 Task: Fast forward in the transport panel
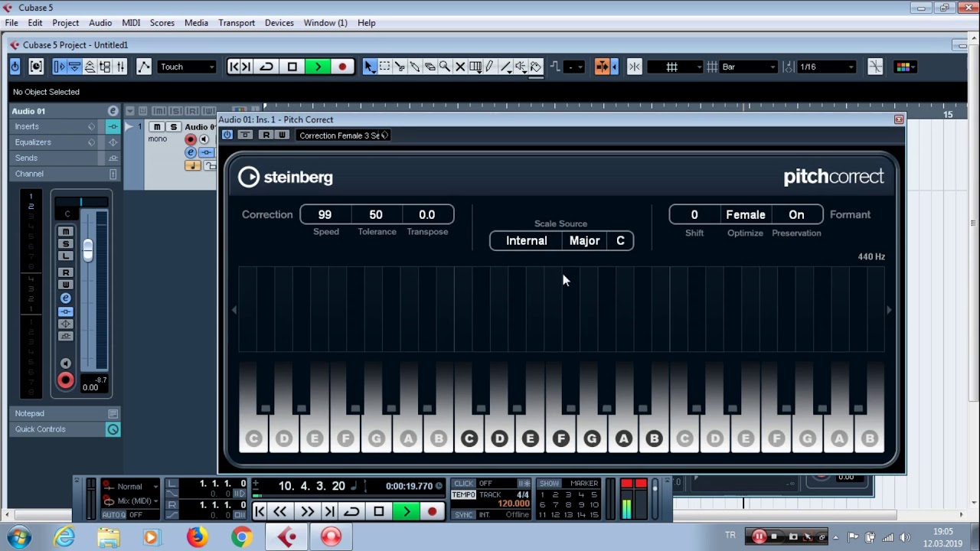click(x=307, y=511)
